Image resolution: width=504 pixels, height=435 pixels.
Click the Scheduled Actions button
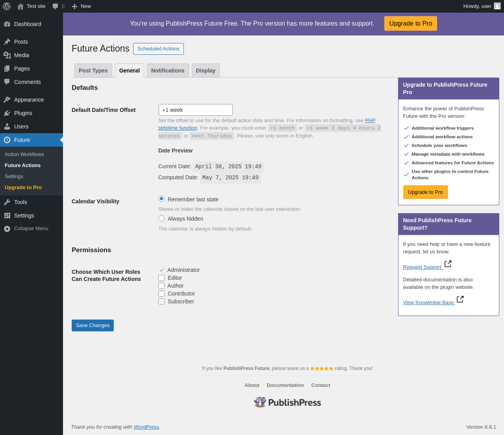(158, 49)
